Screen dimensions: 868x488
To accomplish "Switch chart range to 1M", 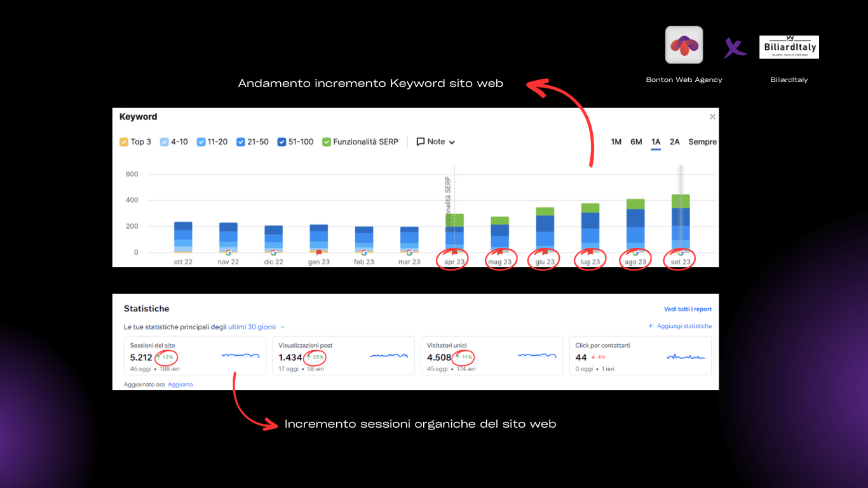I will click(x=616, y=142).
